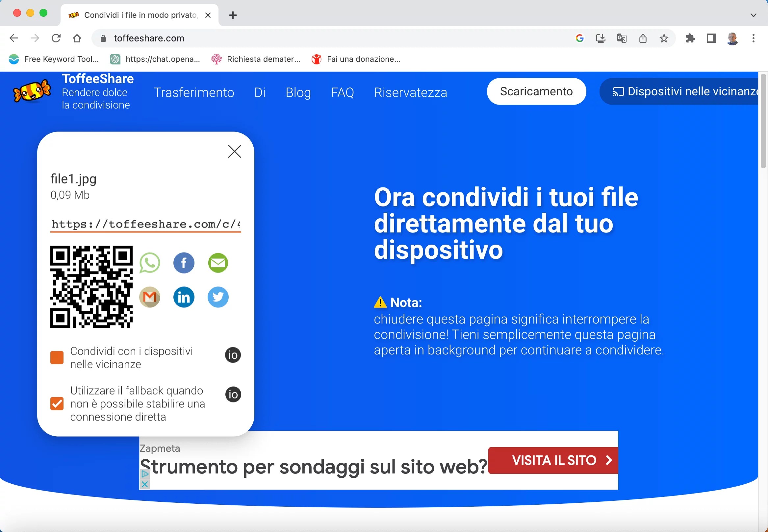The height and width of the screenshot is (532, 768).
Task: Open Google Translate icon in the toolbar
Action: coord(622,38)
